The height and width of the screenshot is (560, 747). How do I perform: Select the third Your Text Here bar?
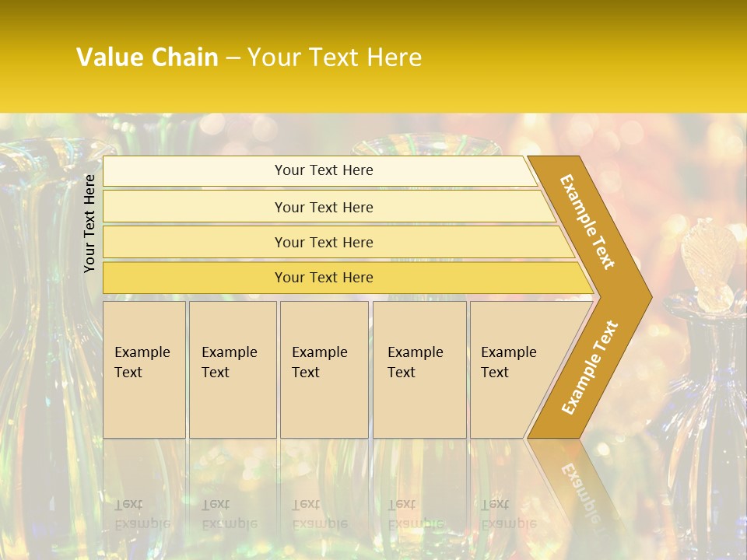click(x=338, y=242)
